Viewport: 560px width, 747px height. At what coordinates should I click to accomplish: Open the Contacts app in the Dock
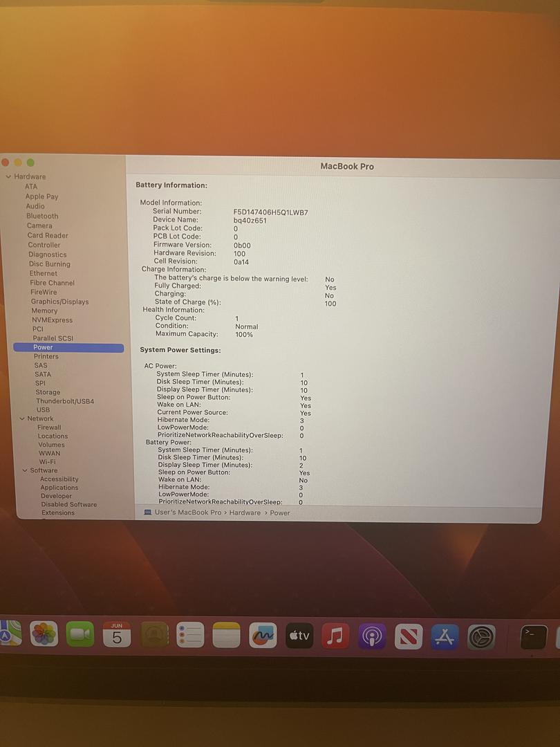pyautogui.click(x=154, y=634)
